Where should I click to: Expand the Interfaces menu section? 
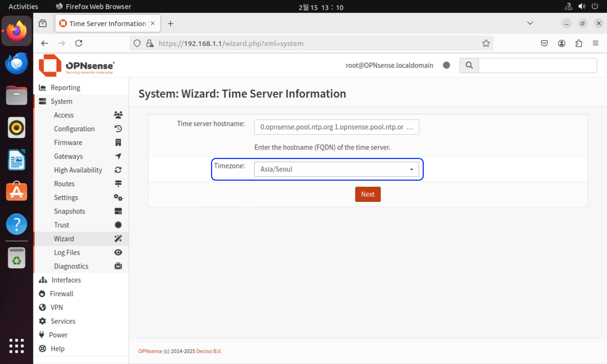[x=66, y=280]
